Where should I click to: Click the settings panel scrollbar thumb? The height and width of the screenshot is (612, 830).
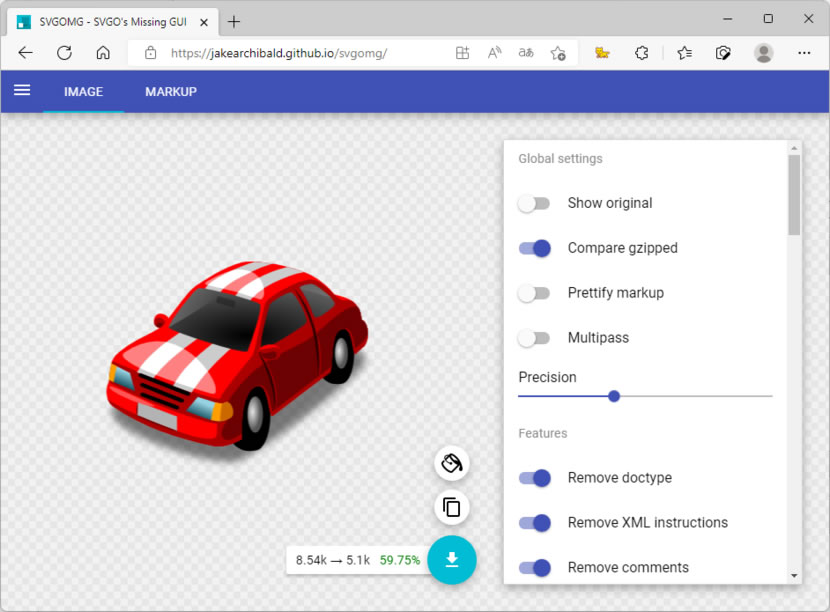coord(793,195)
